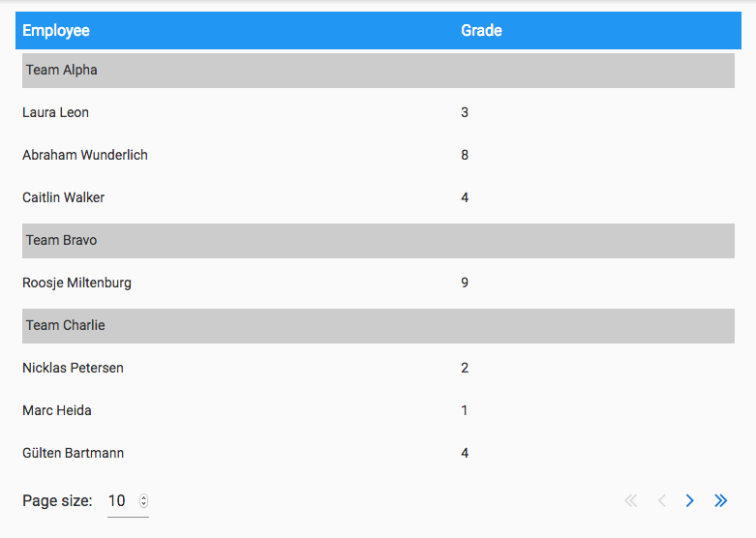Click grade 8 cell for Abraham Wunderlich
The width and height of the screenshot is (756, 538).
pyautogui.click(x=465, y=156)
